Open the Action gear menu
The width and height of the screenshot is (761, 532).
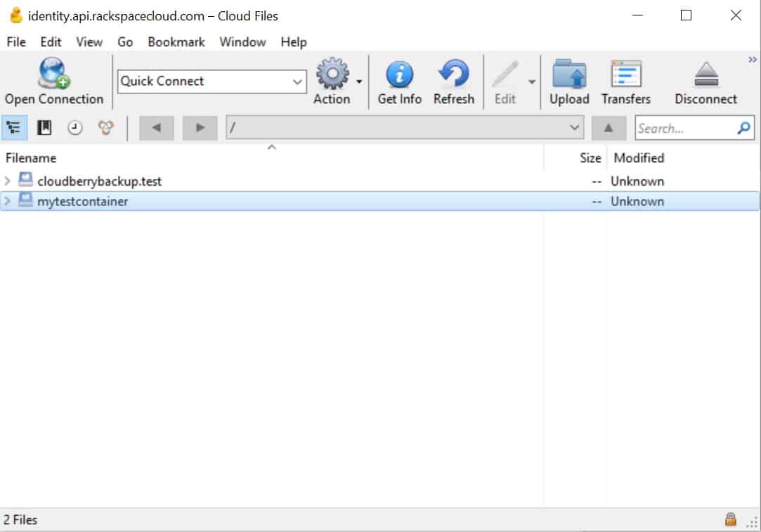[332, 73]
